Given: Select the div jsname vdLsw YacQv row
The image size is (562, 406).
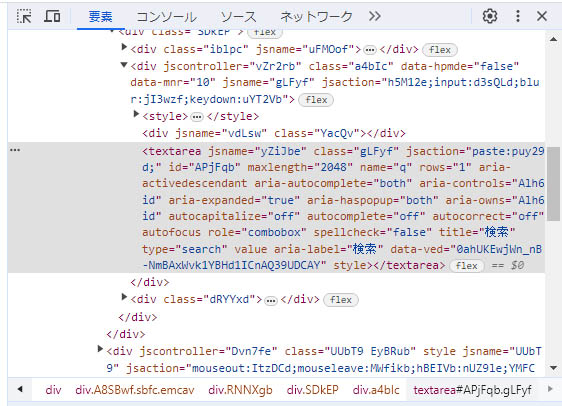Looking at the screenshot, I should pyautogui.click(x=274, y=134).
